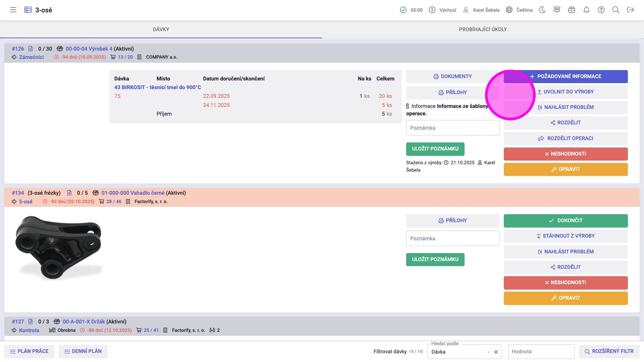The image size is (644, 362).
Task: Open the 01-000-000 Vahadlo černé link
Action: (x=133, y=193)
